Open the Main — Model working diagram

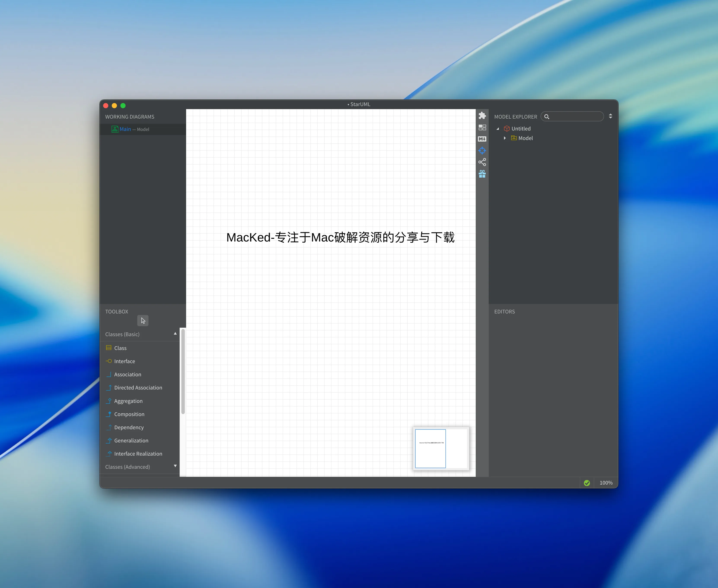tap(143, 129)
